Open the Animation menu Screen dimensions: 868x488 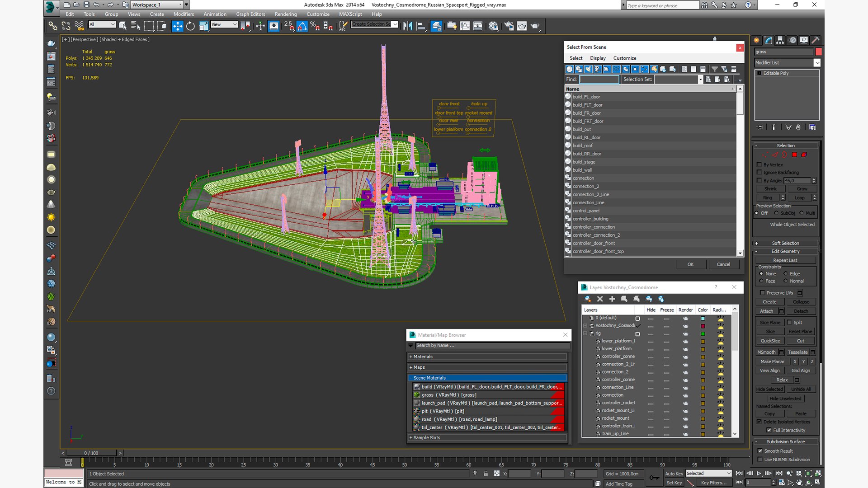click(x=215, y=14)
